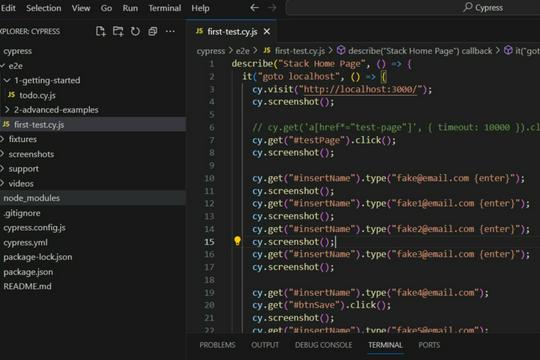Click the Cypress search command box
The image size is (540, 360).
[x=413, y=8]
